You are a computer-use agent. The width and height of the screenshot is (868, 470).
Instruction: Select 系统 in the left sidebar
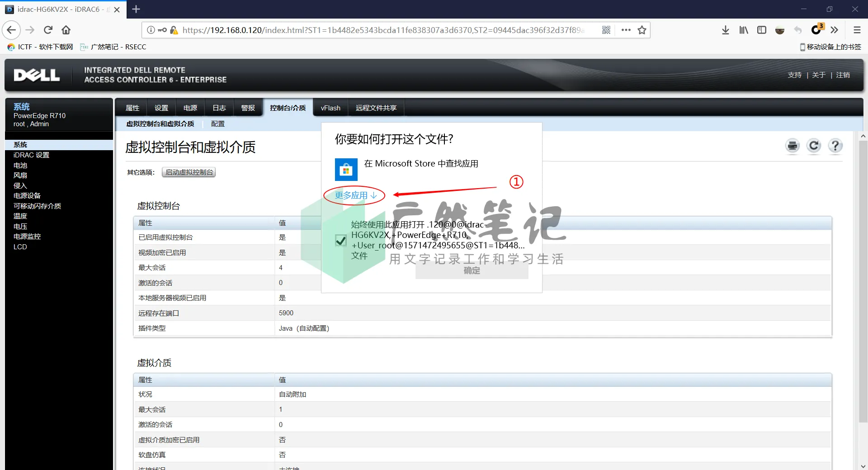59,145
